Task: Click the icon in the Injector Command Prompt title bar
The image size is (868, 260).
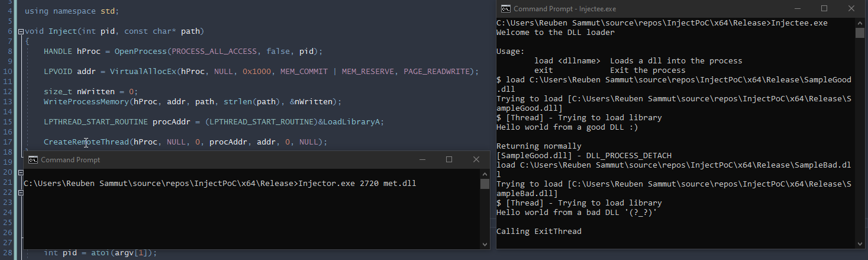Action: point(33,160)
